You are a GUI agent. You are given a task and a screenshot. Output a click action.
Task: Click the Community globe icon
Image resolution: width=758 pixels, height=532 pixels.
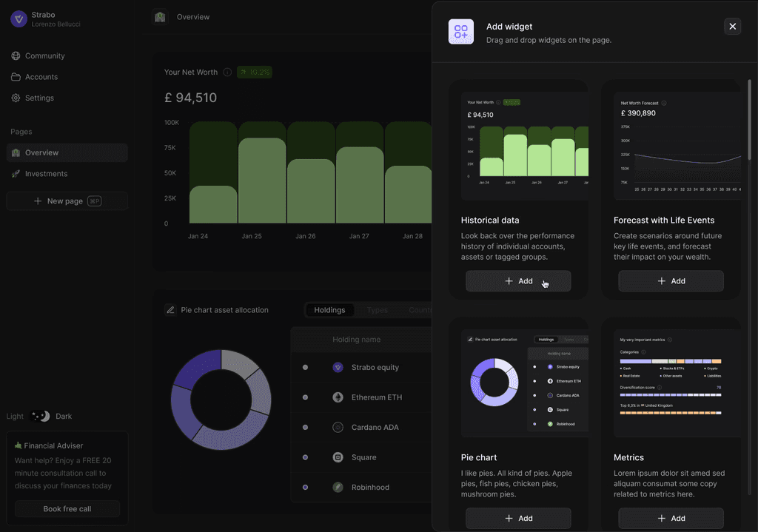pyautogui.click(x=16, y=55)
